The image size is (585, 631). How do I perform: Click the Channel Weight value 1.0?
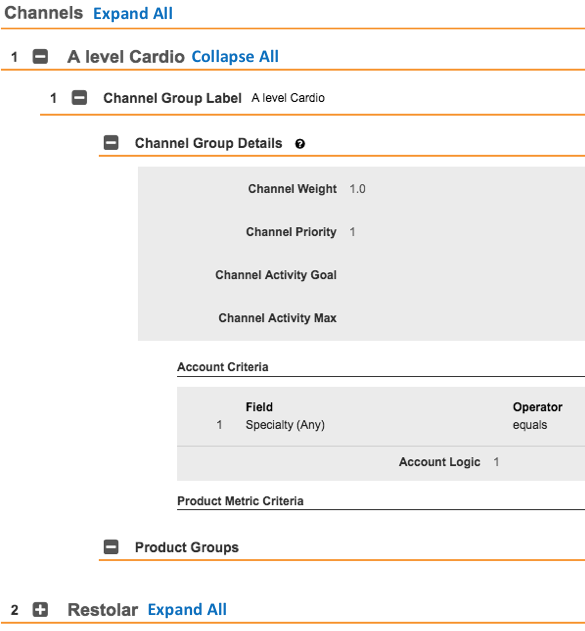(x=357, y=189)
